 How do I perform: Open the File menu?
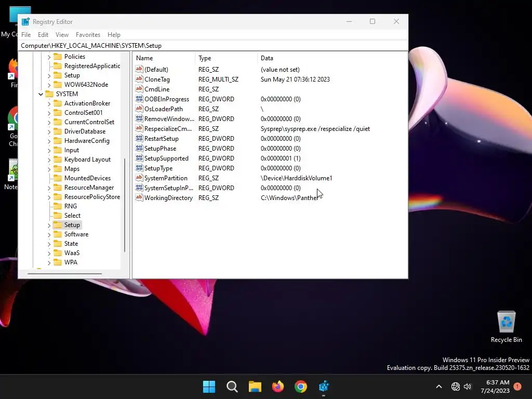tap(26, 35)
